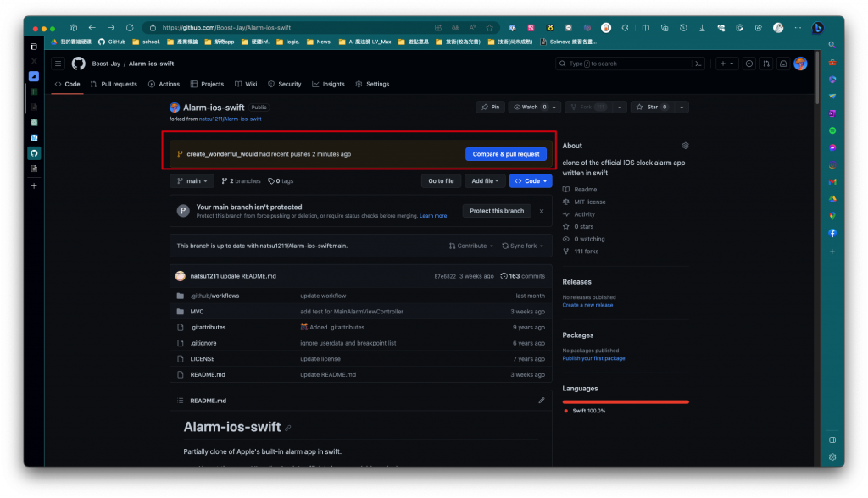
Task: Open Watch notifications dropdown
Action: point(535,108)
